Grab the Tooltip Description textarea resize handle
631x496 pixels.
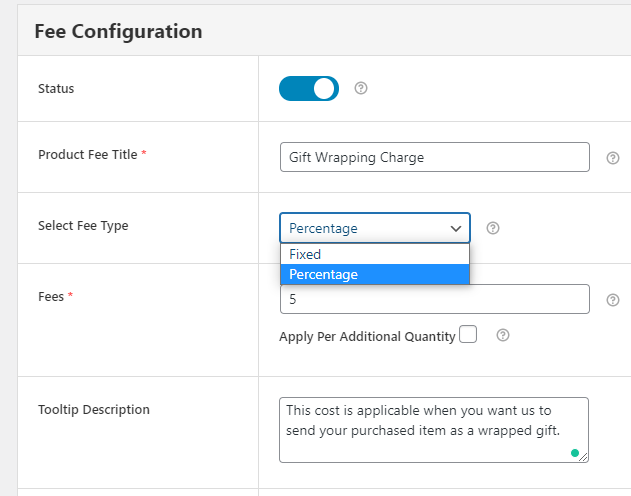[x=584, y=458]
